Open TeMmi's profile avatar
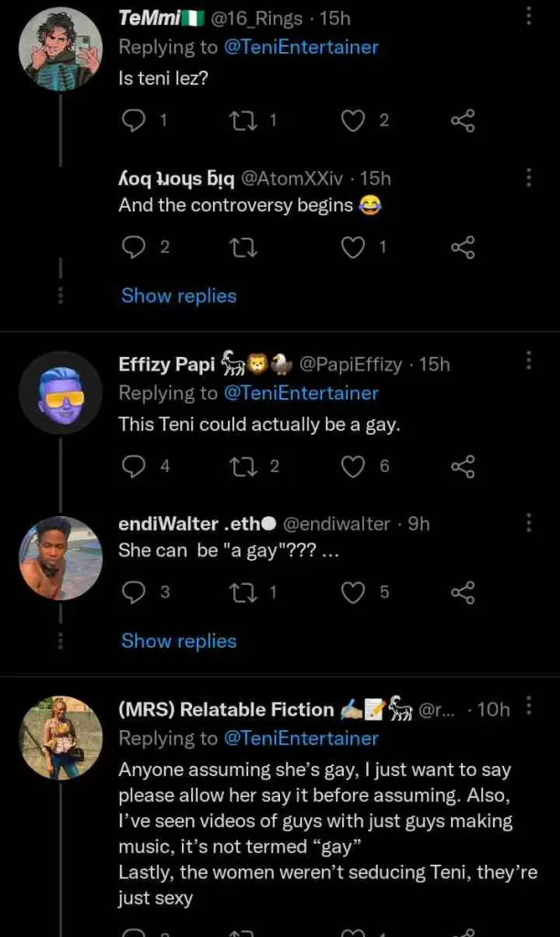This screenshot has height=937, width=560. click(60, 49)
